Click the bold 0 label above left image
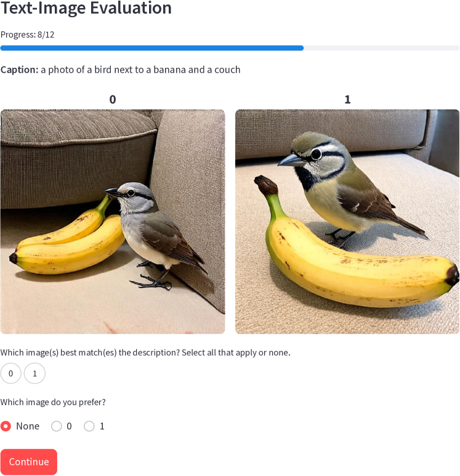 coord(113,100)
